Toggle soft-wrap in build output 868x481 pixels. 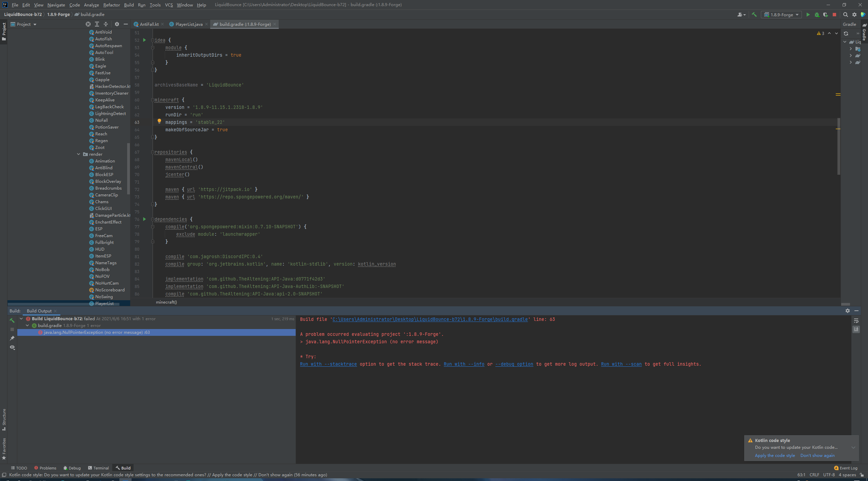click(x=856, y=321)
